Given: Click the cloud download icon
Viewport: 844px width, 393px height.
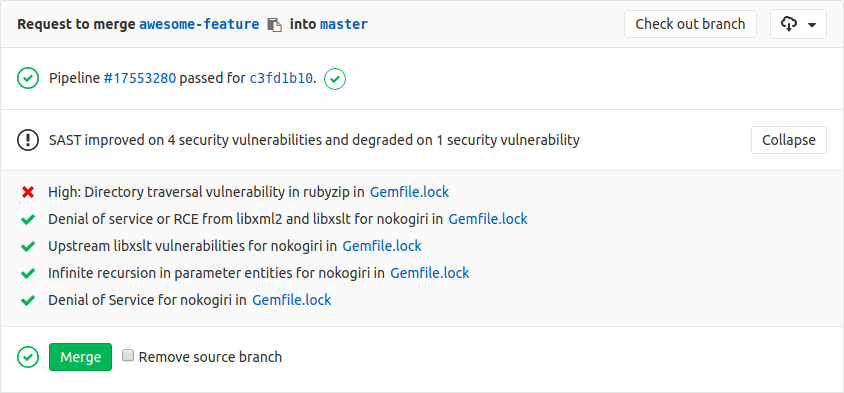Looking at the screenshot, I should (x=789, y=24).
